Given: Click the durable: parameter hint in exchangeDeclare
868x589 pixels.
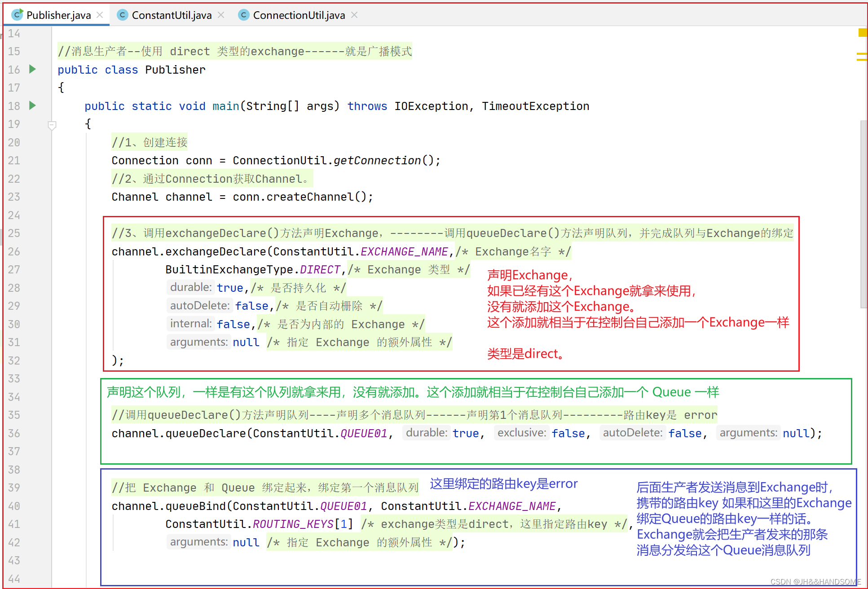Looking at the screenshot, I should pos(191,287).
